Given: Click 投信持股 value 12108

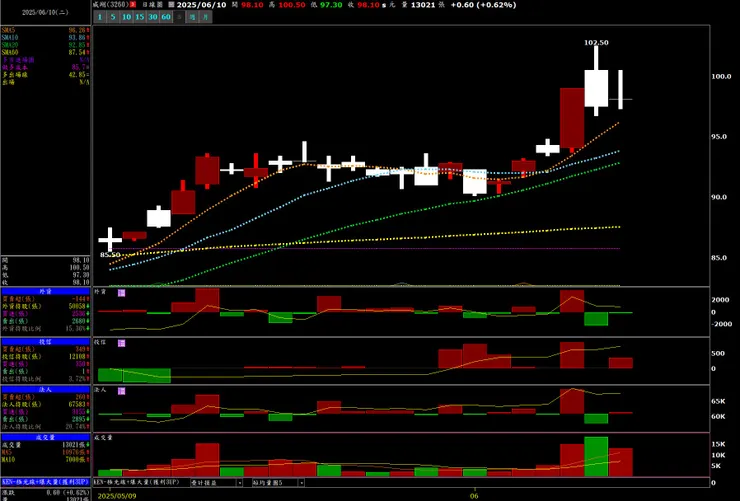Looking at the screenshot, I should [77, 356].
